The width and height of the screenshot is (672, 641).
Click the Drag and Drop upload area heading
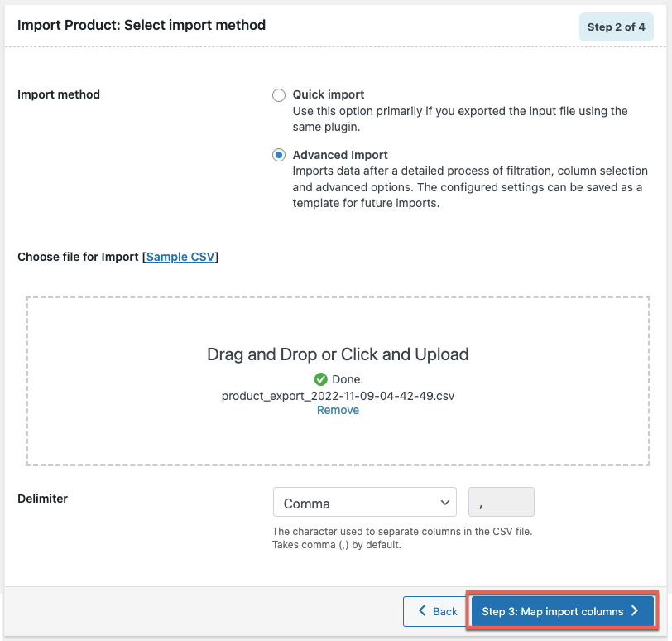click(338, 355)
